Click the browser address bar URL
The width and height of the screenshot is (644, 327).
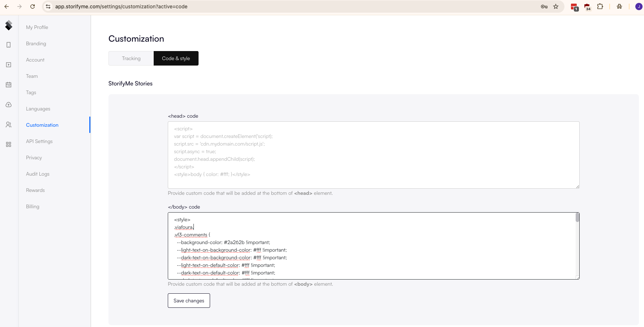pos(121,7)
